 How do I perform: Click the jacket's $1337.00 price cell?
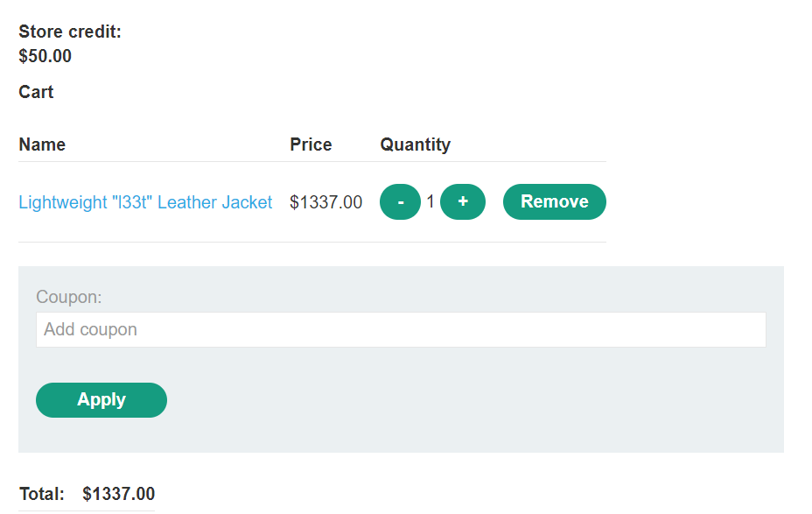tap(325, 202)
